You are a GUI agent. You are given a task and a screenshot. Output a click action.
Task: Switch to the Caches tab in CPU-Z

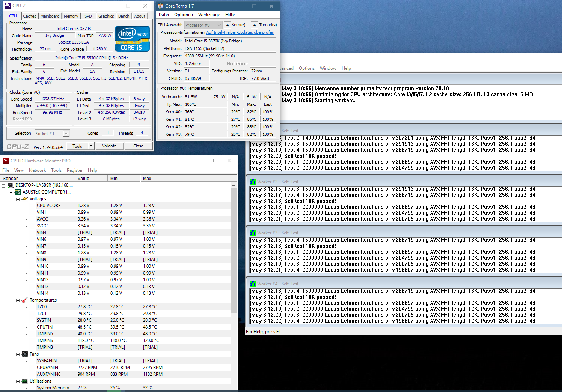[x=30, y=16]
